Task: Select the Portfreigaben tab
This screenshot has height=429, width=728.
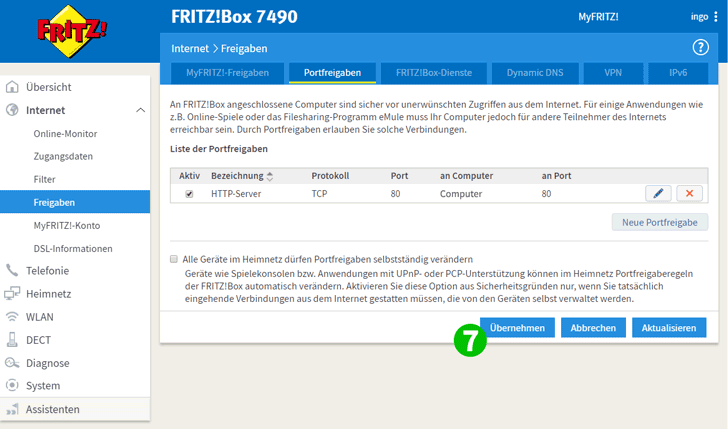Action: coord(332,73)
